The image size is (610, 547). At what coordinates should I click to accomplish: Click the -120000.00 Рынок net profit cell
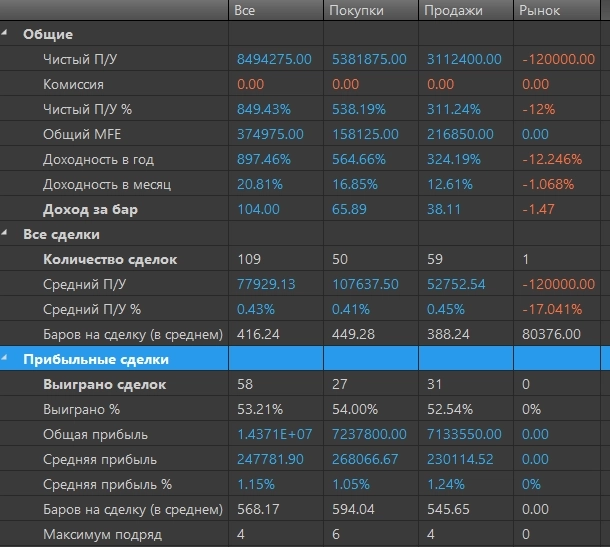coord(558,60)
